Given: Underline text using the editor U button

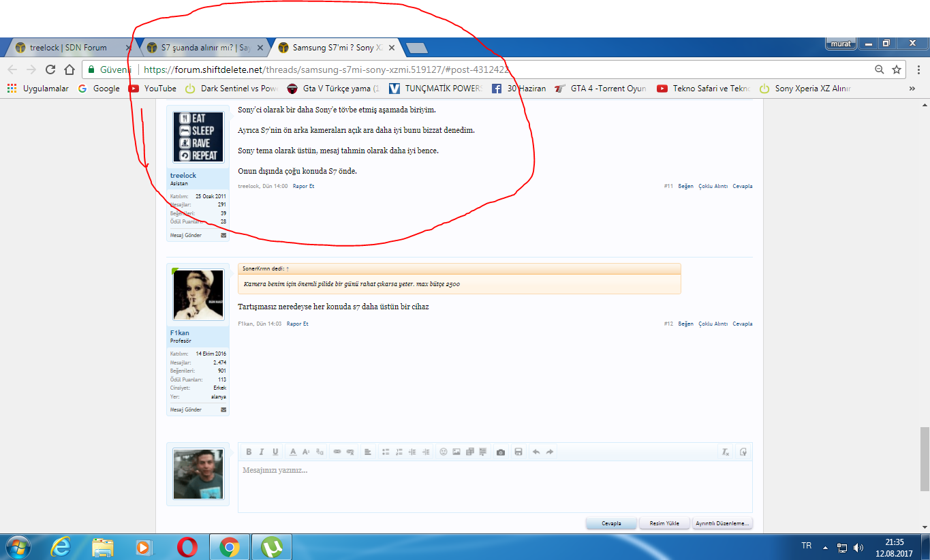Looking at the screenshot, I should (x=275, y=452).
